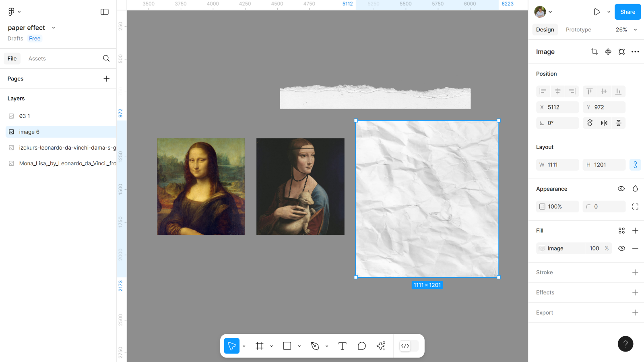Open the Image fill thumbnail swatch
Screen dimensions: 644x362
pos(542,249)
